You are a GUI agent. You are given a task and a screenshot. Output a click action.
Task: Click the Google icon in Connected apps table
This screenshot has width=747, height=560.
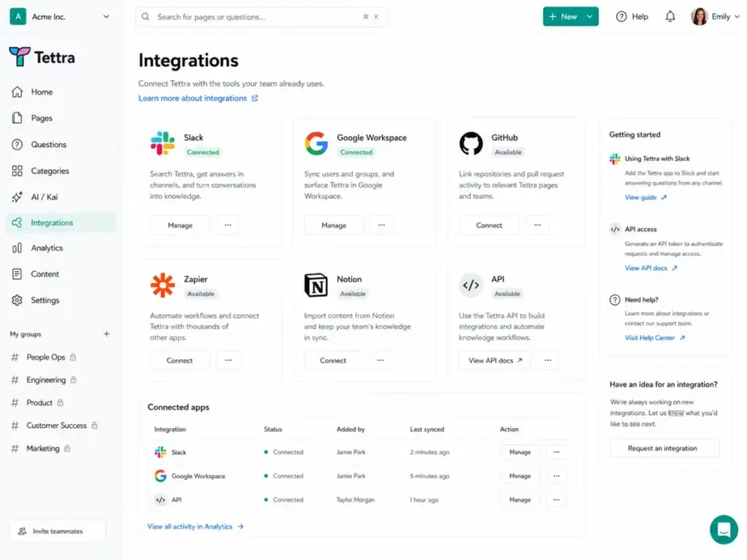[x=160, y=475]
